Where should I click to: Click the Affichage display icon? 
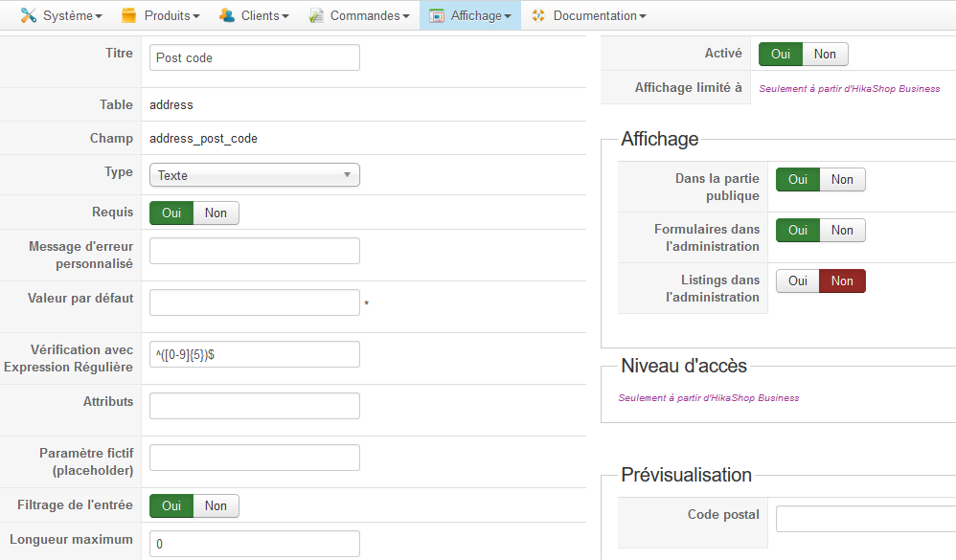[x=437, y=15]
